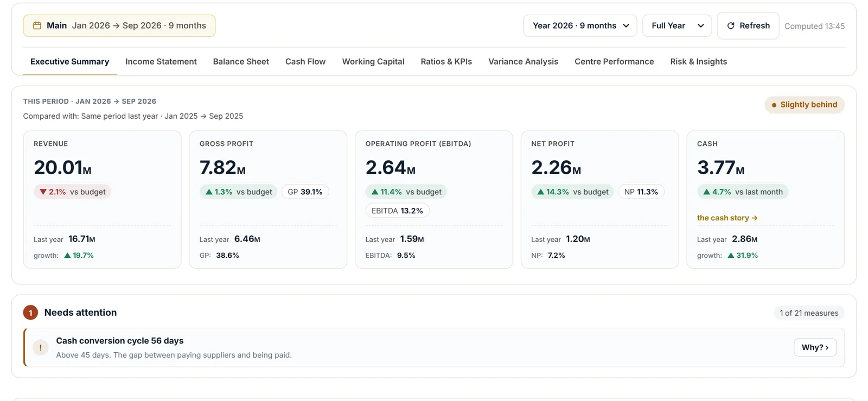Click the Computed 13:45 timestamp
The image size is (868, 401).
(x=814, y=26)
